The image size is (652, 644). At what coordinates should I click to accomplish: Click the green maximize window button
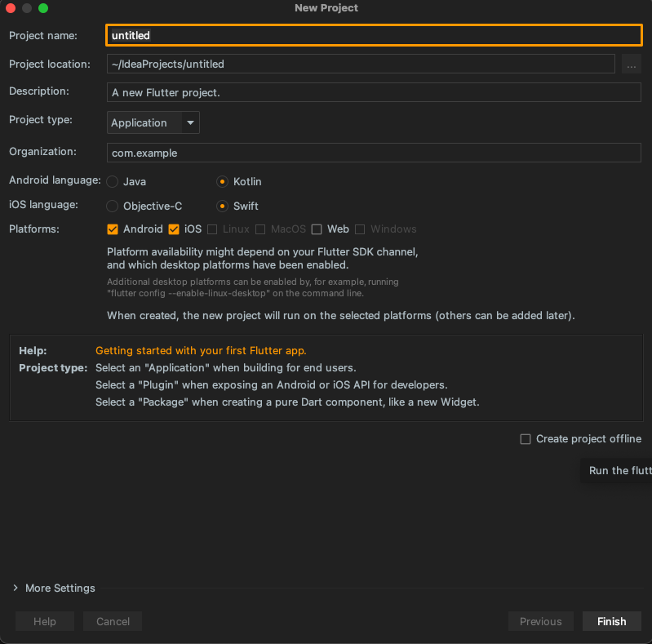[43, 8]
